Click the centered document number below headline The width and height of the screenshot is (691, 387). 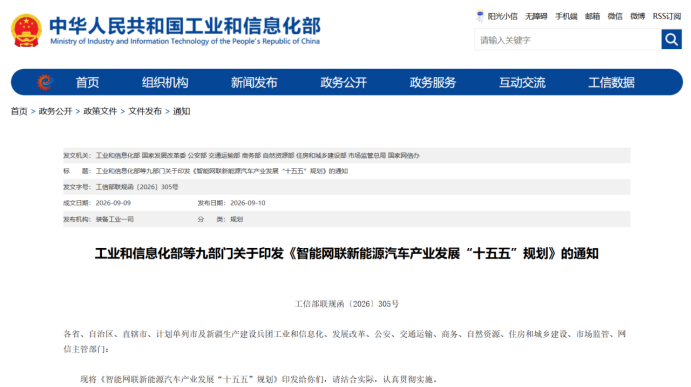pyautogui.click(x=346, y=304)
